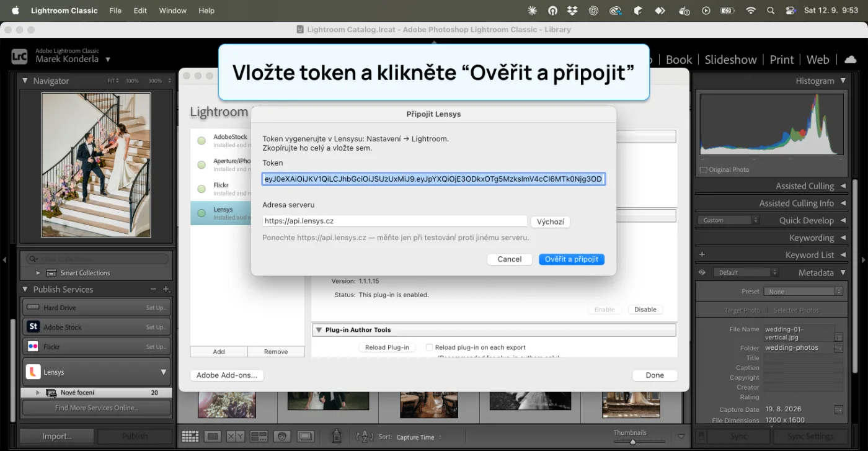
Task: Click the Navigator wedding photo preview
Action: click(x=96, y=165)
